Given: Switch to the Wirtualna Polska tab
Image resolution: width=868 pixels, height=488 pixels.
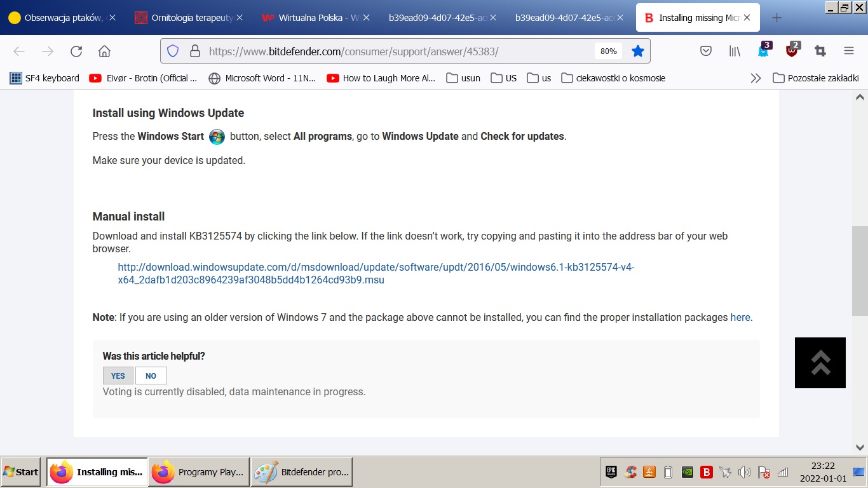Looking at the screenshot, I should coord(311,18).
